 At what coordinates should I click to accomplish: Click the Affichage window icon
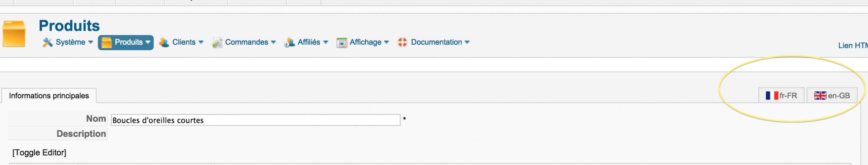[342, 42]
